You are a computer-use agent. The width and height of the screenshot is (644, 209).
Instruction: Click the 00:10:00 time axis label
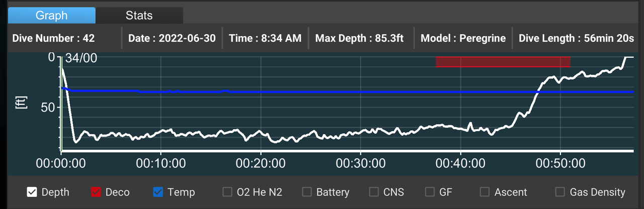pyautogui.click(x=160, y=163)
